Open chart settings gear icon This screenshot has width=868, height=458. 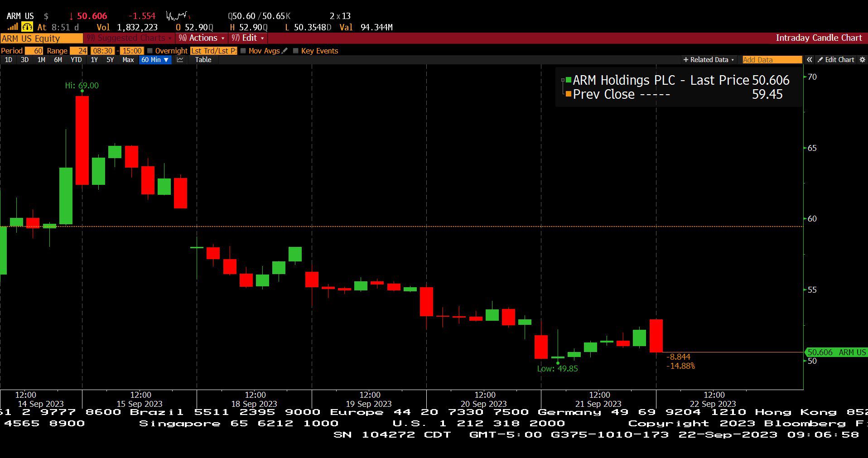[862, 60]
